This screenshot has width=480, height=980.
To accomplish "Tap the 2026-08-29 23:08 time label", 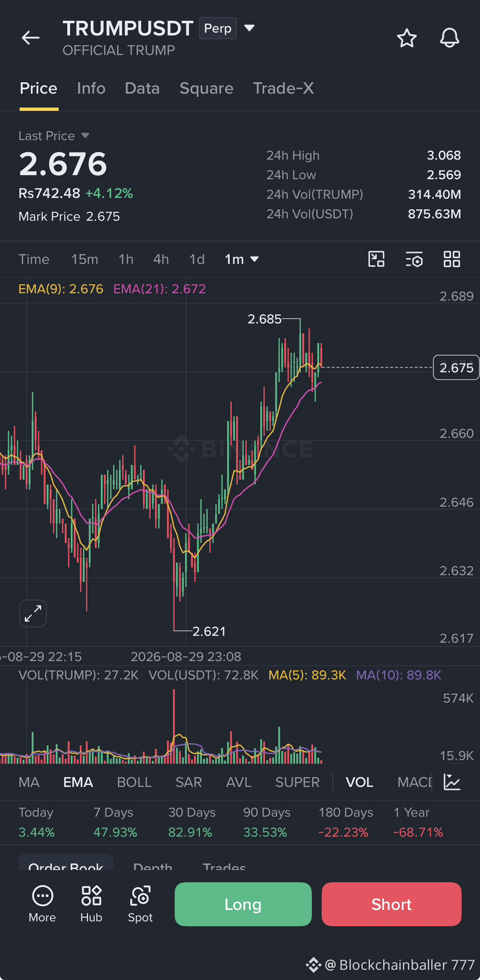I will pyautogui.click(x=186, y=656).
